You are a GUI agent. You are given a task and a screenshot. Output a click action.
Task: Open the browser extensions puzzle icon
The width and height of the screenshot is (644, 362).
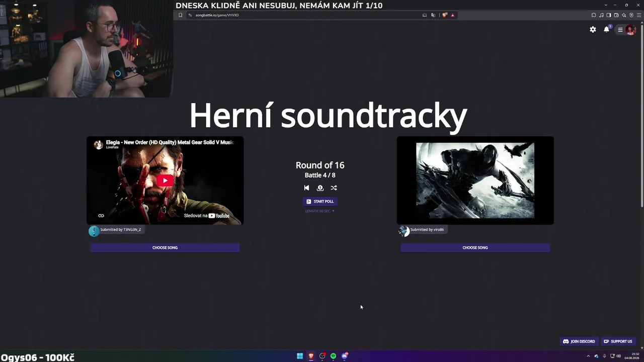[x=594, y=15]
